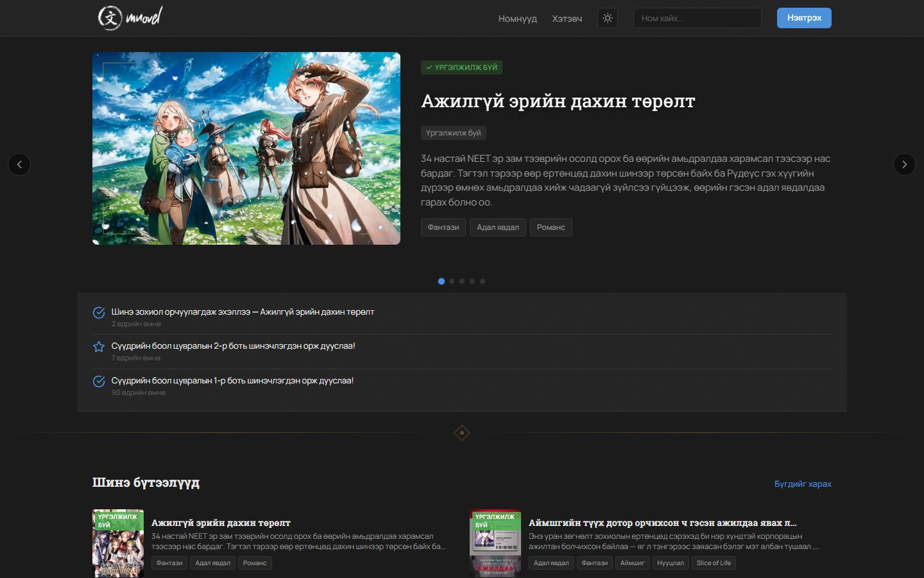Open announcement Сүүдрийн боол цувралын 1-р боть

click(232, 381)
